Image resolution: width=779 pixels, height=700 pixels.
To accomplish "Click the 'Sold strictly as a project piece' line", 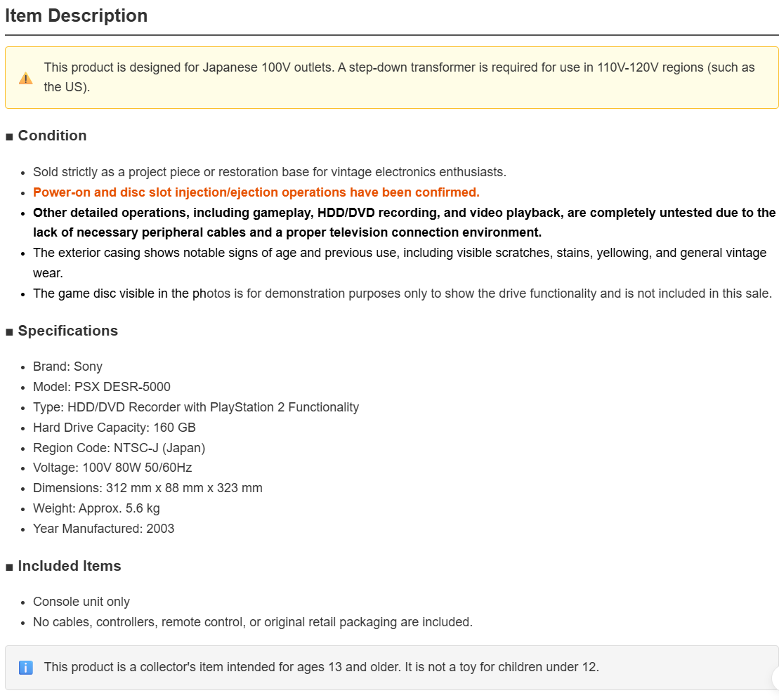I will click(270, 172).
